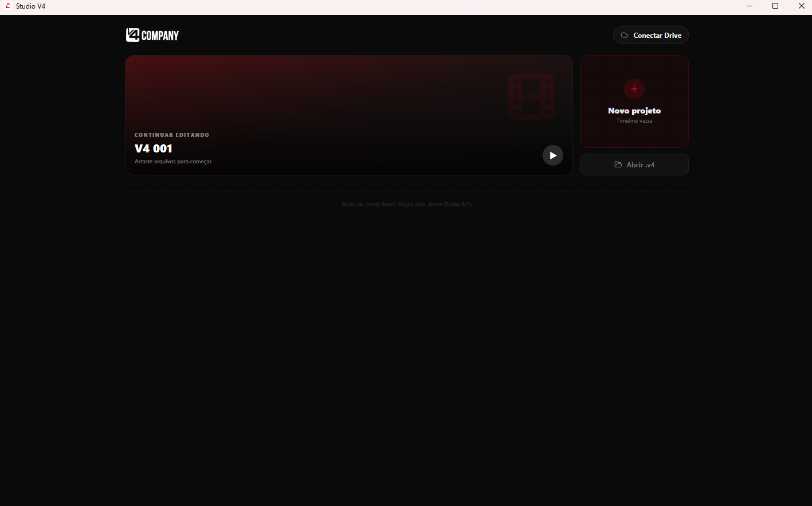Image resolution: width=812 pixels, height=506 pixels.
Task: Open a file with the Abrir .v4 button
Action: pos(634,164)
